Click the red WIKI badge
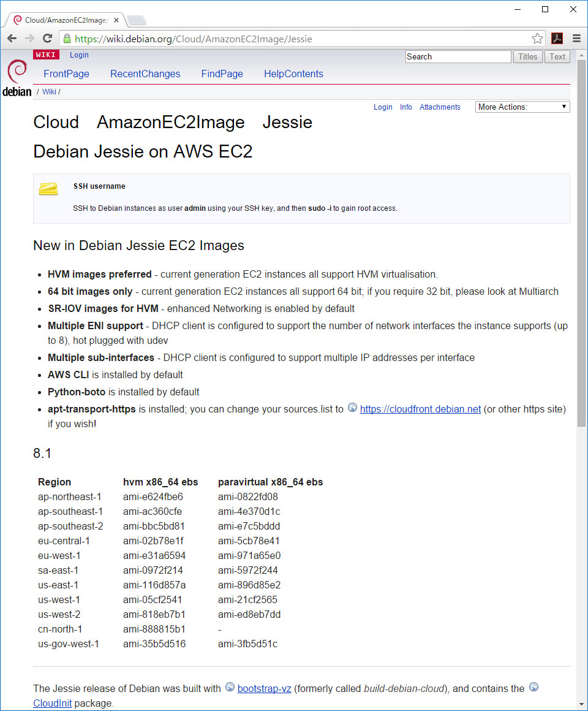 click(46, 55)
